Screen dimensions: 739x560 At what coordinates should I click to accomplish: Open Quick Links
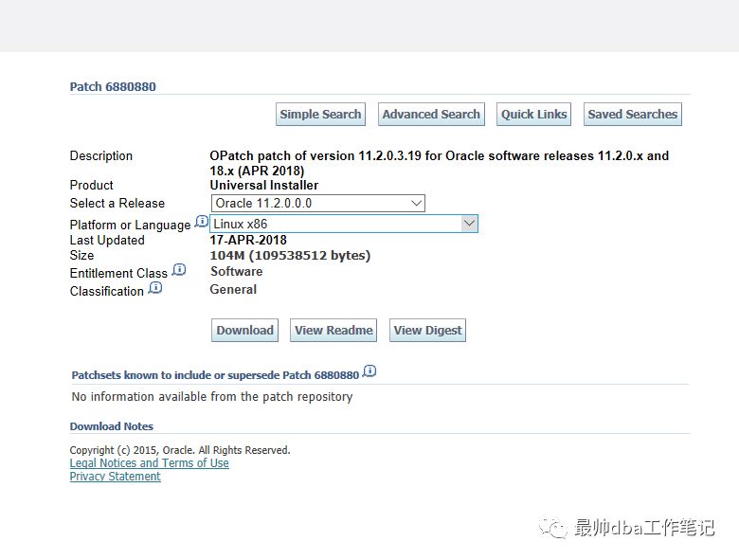coord(533,114)
